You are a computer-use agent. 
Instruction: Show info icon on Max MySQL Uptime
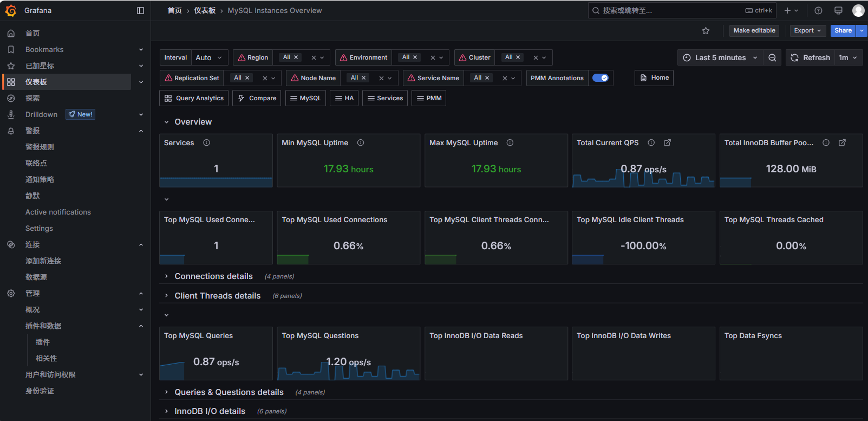coord(510,143)
